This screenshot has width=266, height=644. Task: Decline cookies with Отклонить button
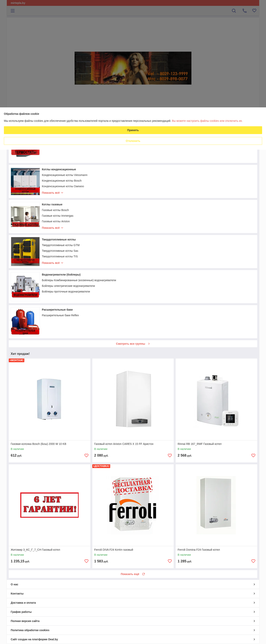[x=133, y=141]
